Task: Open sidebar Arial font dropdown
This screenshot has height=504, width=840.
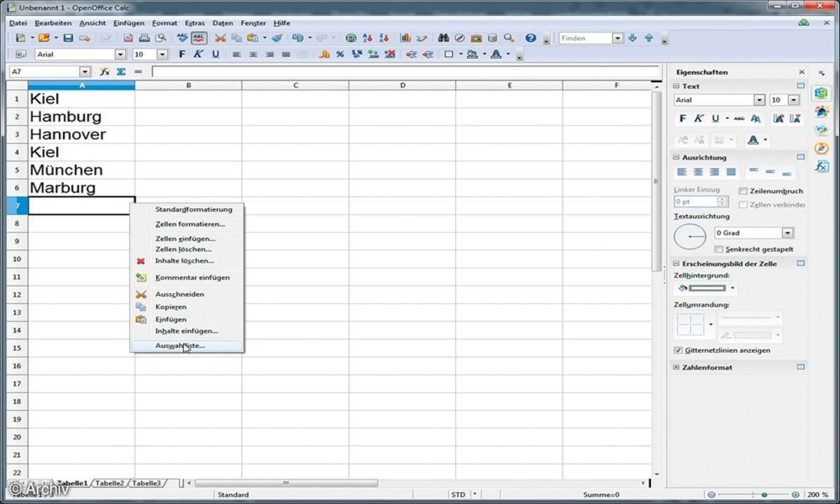Action: point(759,100)
